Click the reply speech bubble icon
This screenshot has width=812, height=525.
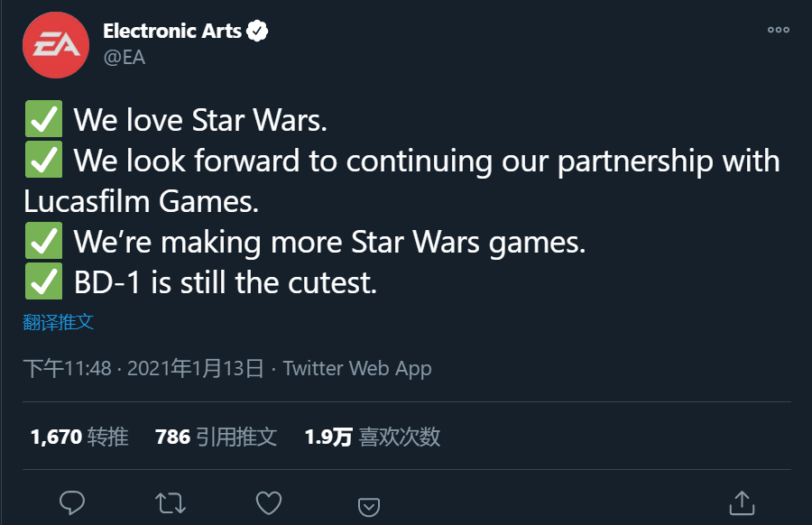point(72,502)
